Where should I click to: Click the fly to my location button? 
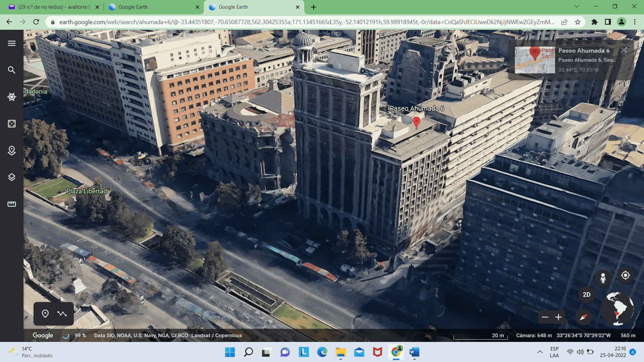625,276
